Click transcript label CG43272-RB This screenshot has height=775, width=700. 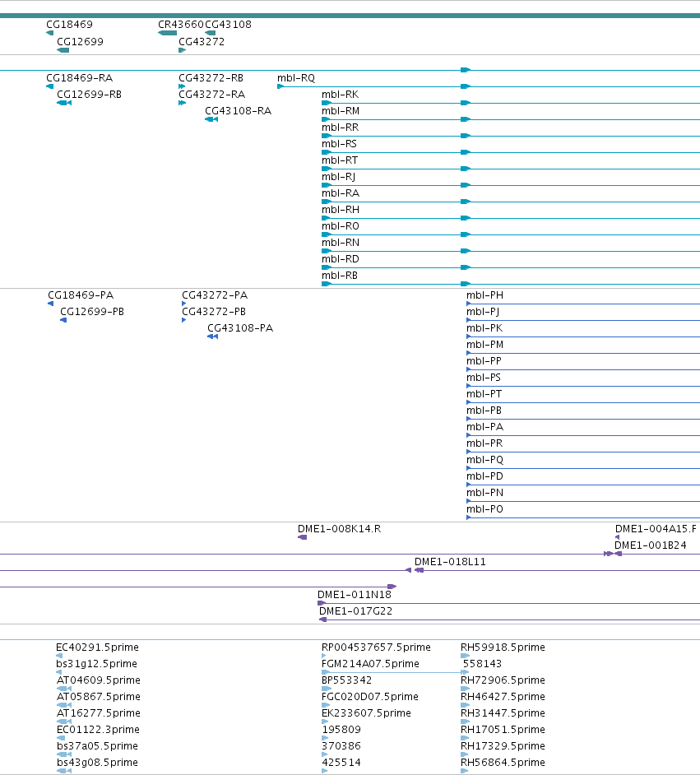coord(211,78)
